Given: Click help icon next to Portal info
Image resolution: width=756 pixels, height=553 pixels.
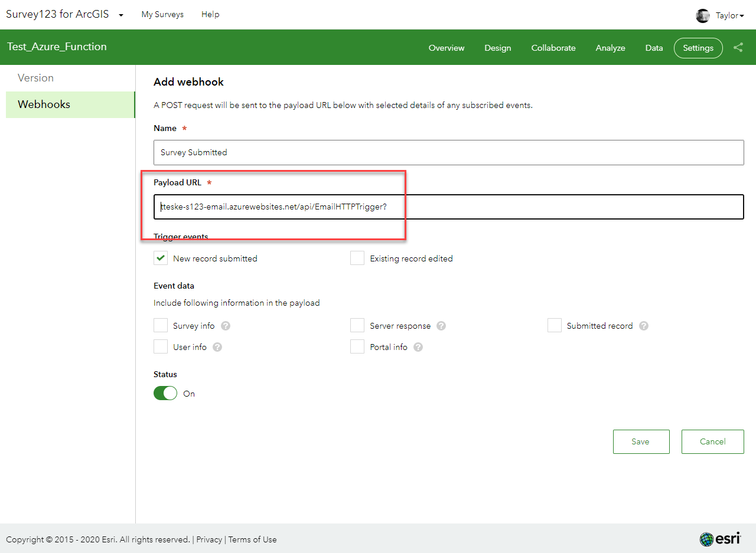Looking at the screenshot, I should pyautogui.click(x=418, y=347).
